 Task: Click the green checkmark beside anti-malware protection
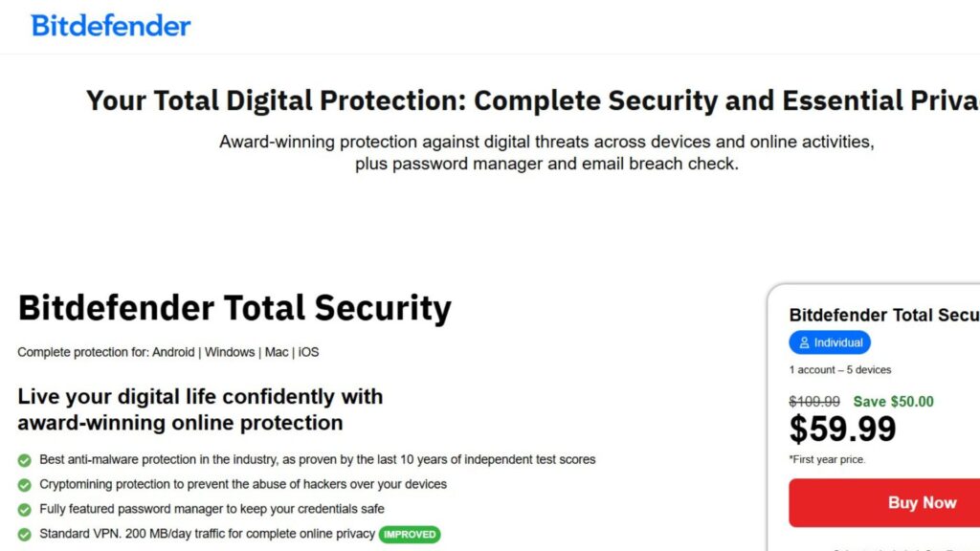click(x=24, y=460)
